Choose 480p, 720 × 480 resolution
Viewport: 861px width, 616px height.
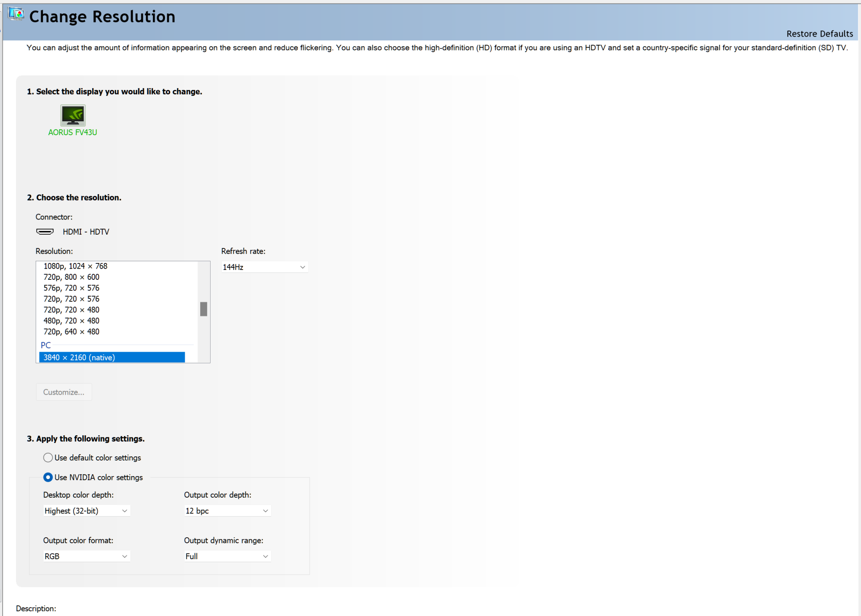click(71, 321)
